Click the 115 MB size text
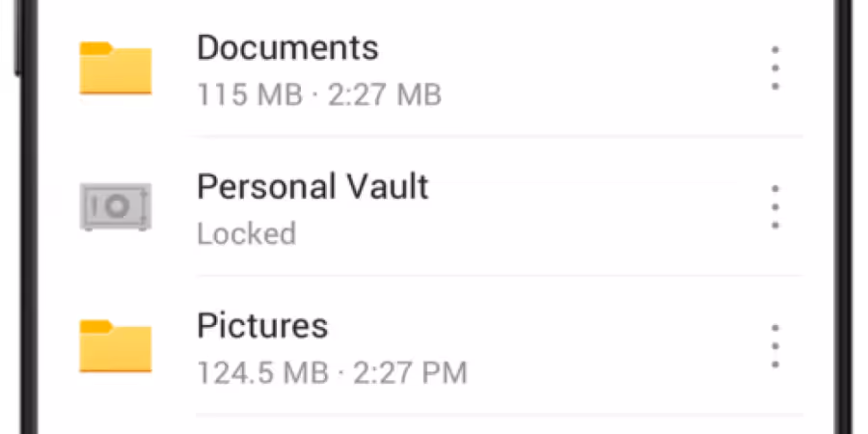Viewport: 868px width, 434px height. [x=250, y=95]
